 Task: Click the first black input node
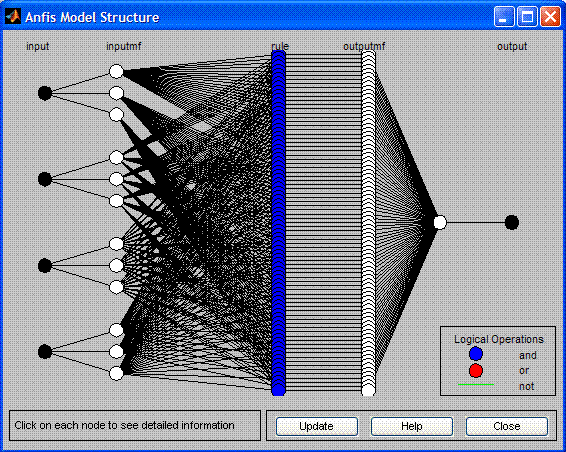click(x=45, y=93)
